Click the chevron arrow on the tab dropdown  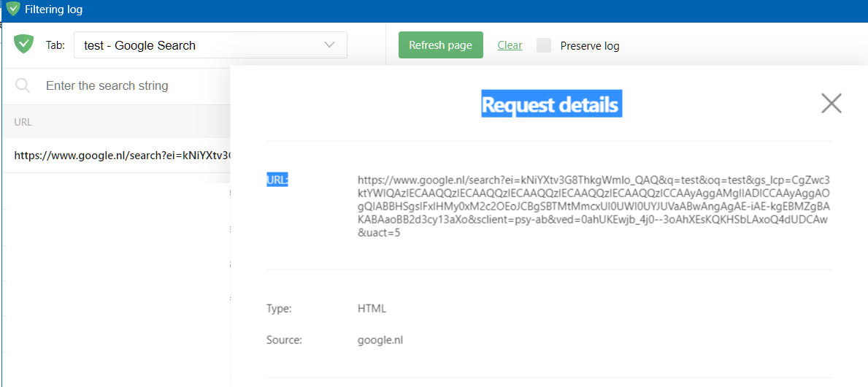point(329,45)
